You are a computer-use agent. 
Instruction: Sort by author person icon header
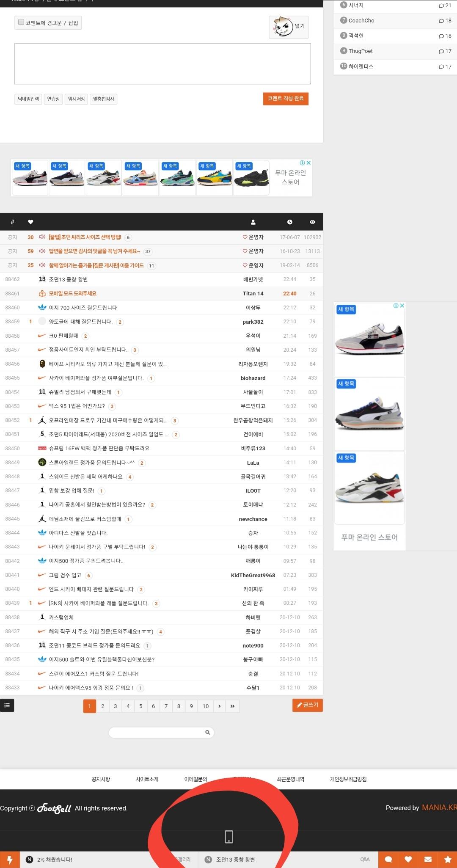[x=253, y=222]
